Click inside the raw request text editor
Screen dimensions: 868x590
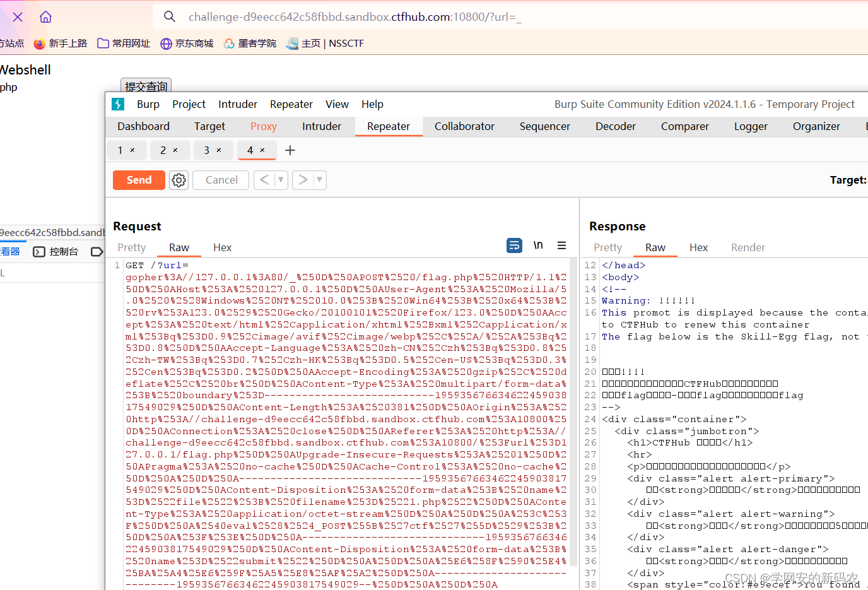(x=346, y=424)
